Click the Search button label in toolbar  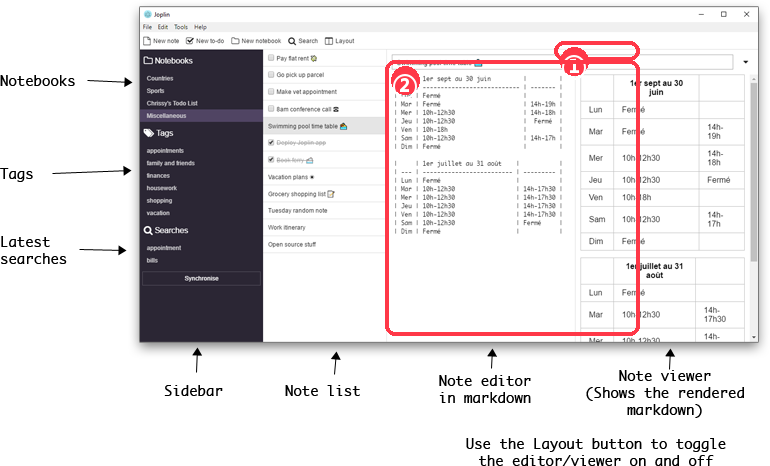click(x=308, y=41)
